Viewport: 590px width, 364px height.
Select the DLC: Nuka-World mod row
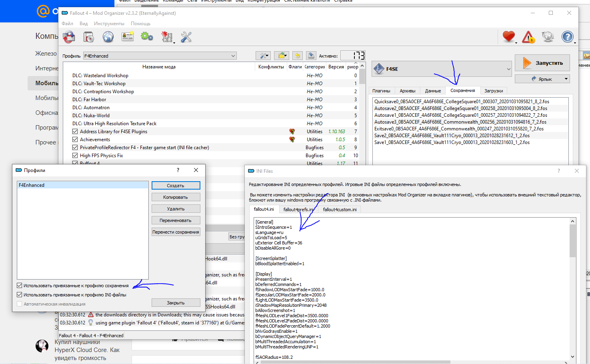211,116
